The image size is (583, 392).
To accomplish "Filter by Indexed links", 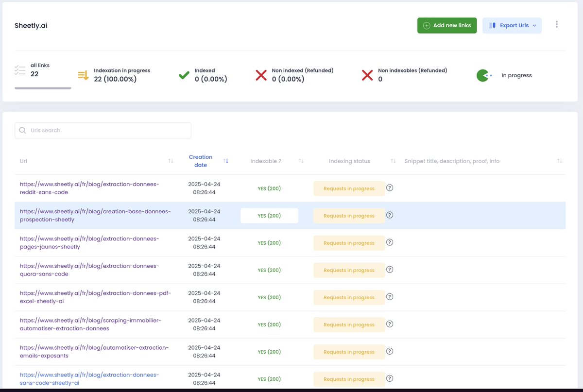I will 203,75.
